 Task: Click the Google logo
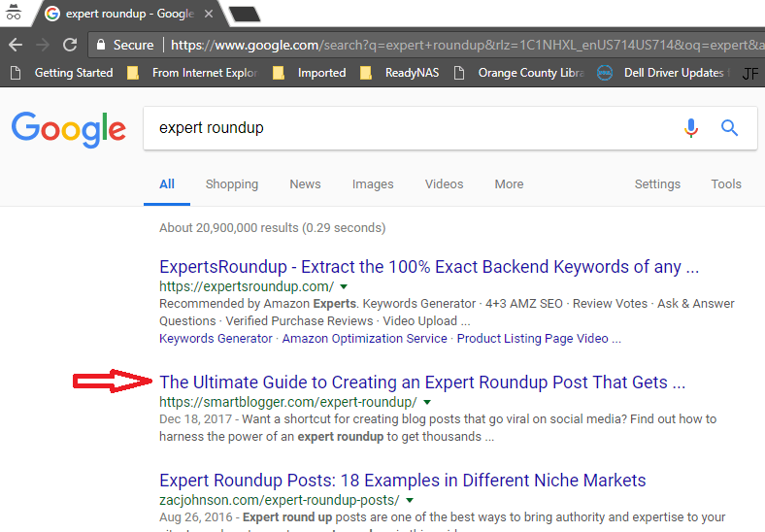coord(68,129)
